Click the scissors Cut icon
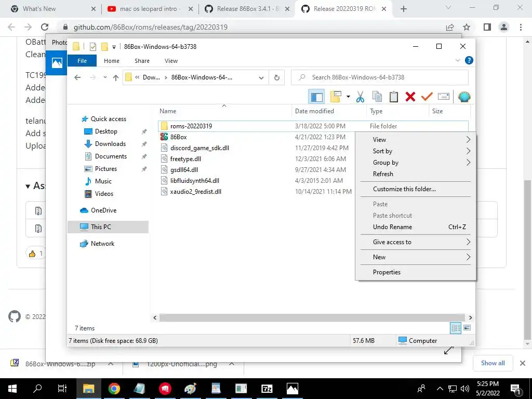Image resolution: width=532 pixels, height=399 pixels. coord(361,97)
